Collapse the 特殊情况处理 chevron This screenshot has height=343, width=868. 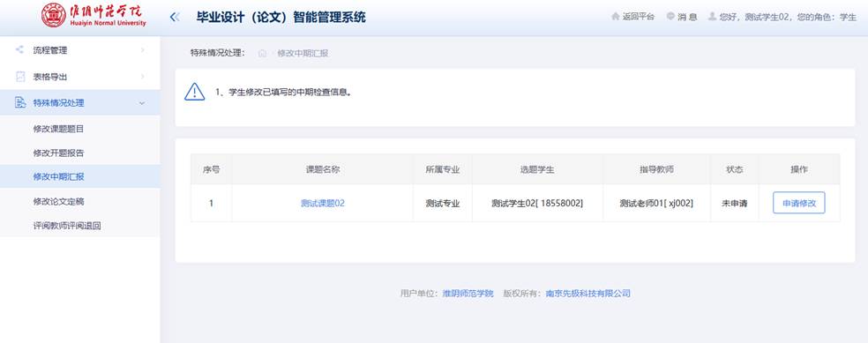click(142, 103)
